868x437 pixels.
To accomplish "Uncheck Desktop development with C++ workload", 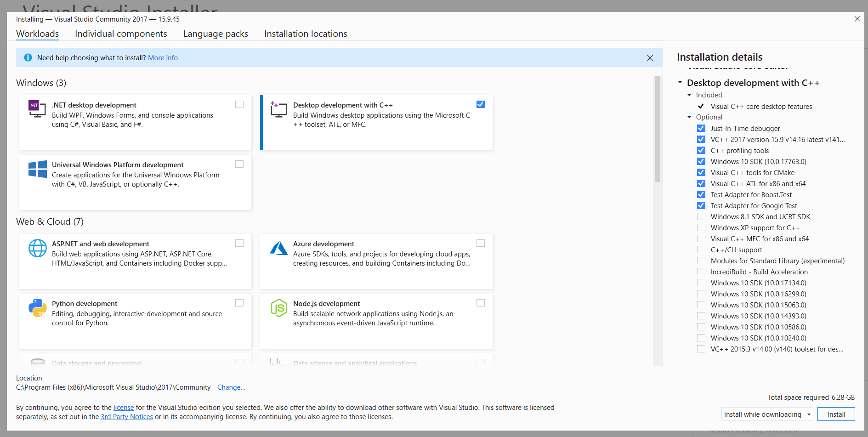I will click(481, 104).
